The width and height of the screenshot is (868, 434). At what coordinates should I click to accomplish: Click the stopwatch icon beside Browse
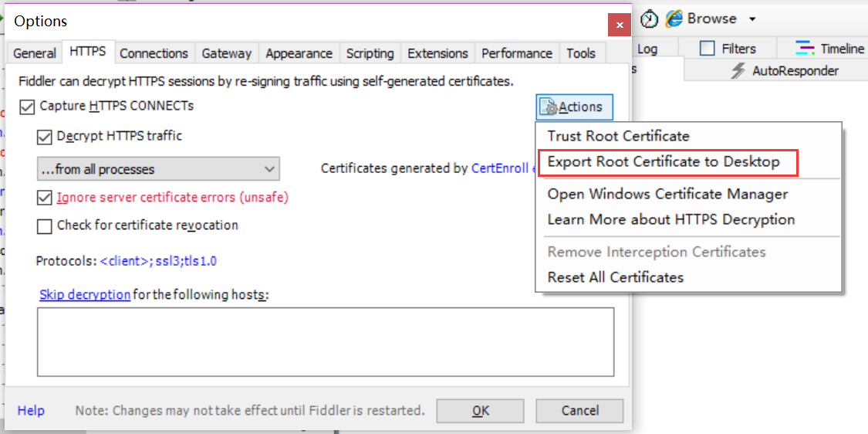650,19
